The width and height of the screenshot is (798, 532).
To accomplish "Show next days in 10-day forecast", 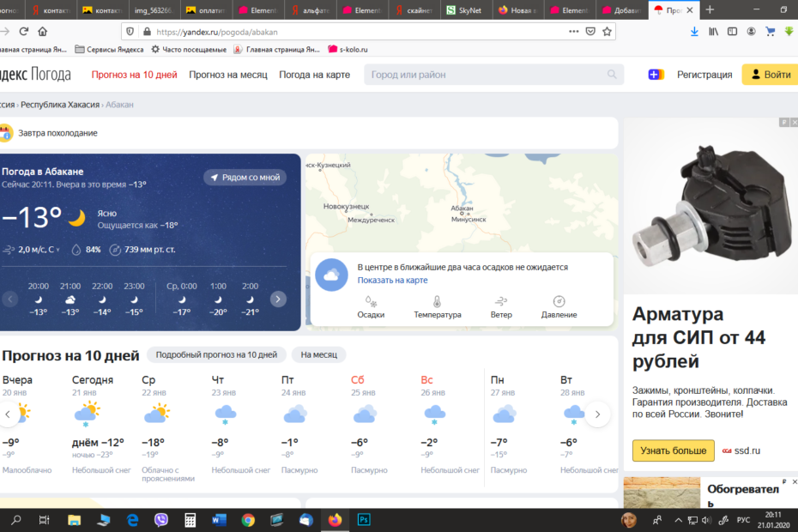I will [x=597, y=414].
